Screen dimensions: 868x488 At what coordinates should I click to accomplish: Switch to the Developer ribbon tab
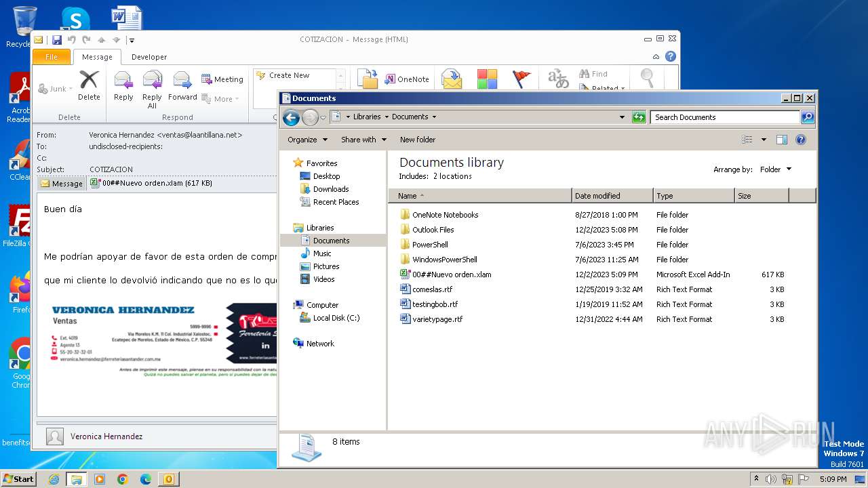[149, 57]
